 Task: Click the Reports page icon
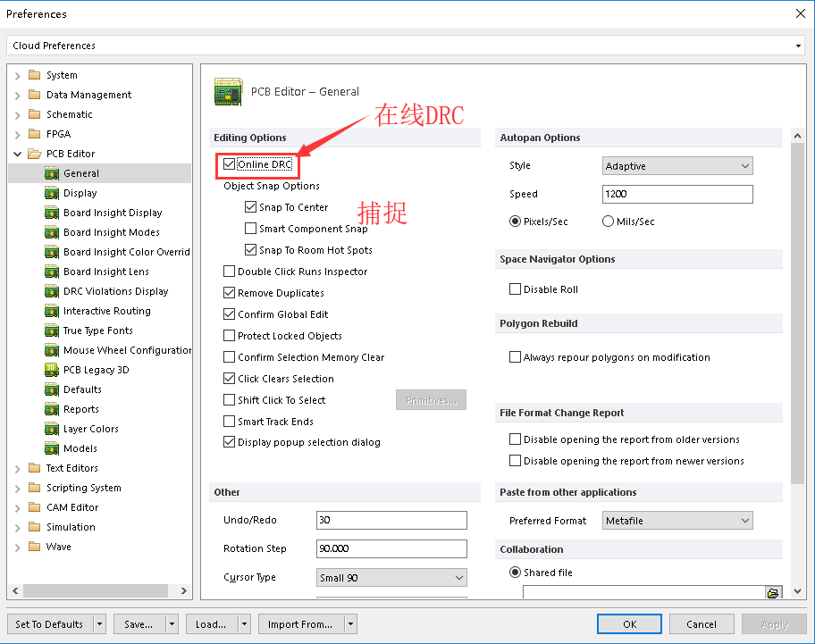[x=52, y=409]
